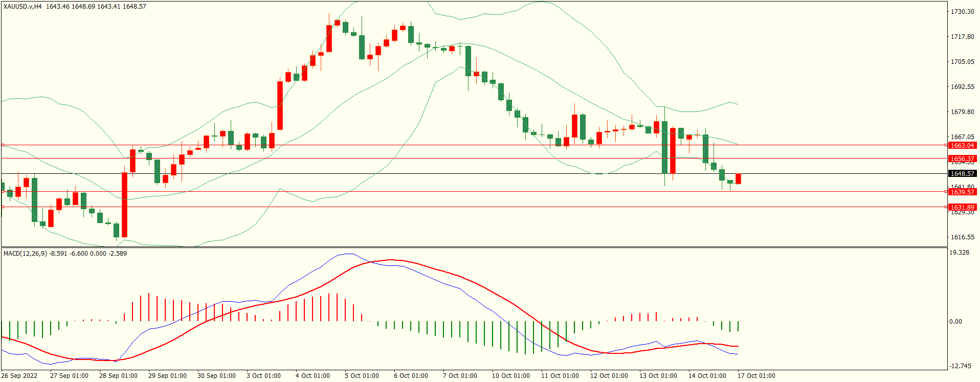Click the black 1648.57 current price tag
Viewport: 980px width, 382px height.
point(963,174)
